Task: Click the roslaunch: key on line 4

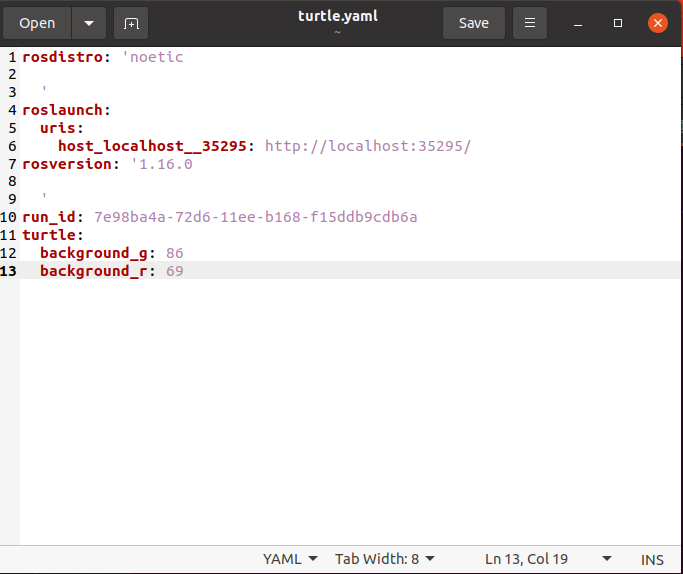Action: pyautogui.click(x=64, y=110)
